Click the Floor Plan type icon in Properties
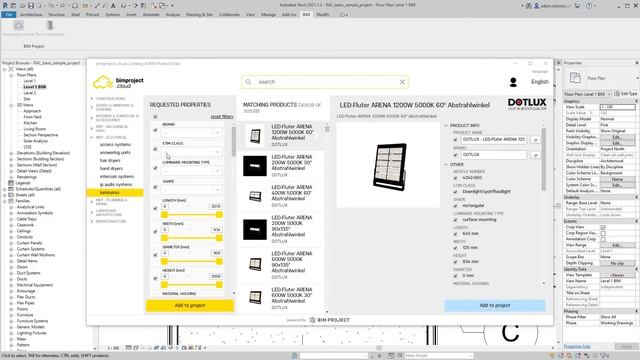Viewport: 640px width, 360px height. point(575,78)
